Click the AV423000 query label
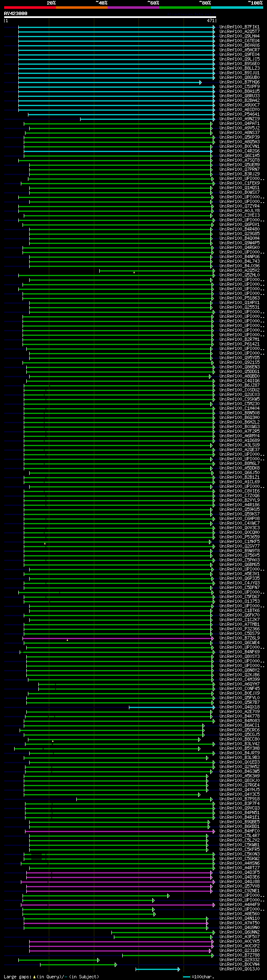The width and height of the screenshot is (267, 980). pyautogui.click(x=16, y=13)
